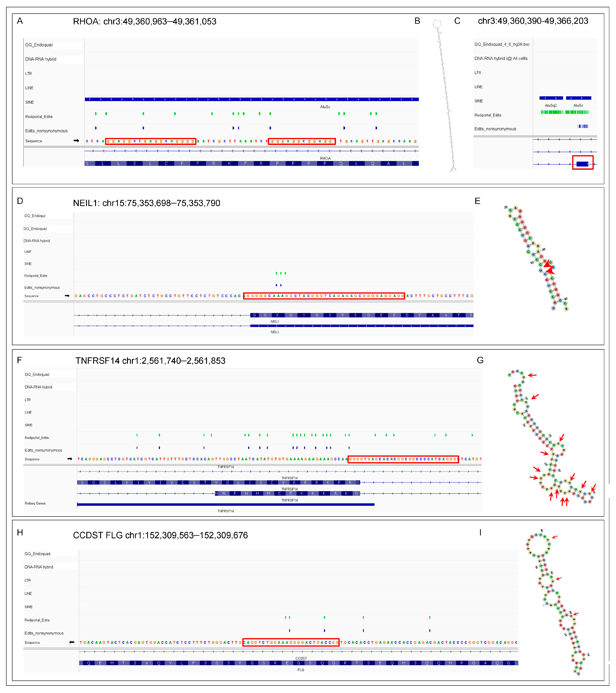Select Edits_nonsynonymous label in TNFRSF14 panel
Viewport: 616px width, 693px height.
point(43,450)
